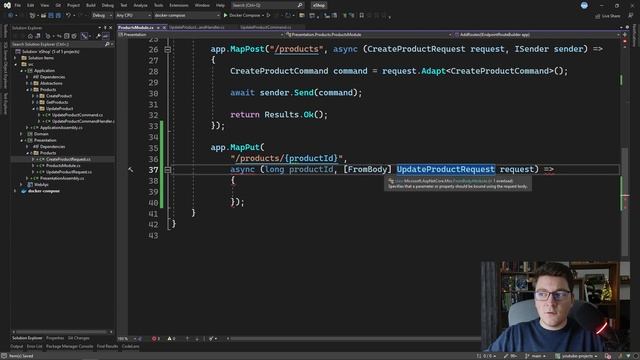Open the Git menu

coord(58,5)
